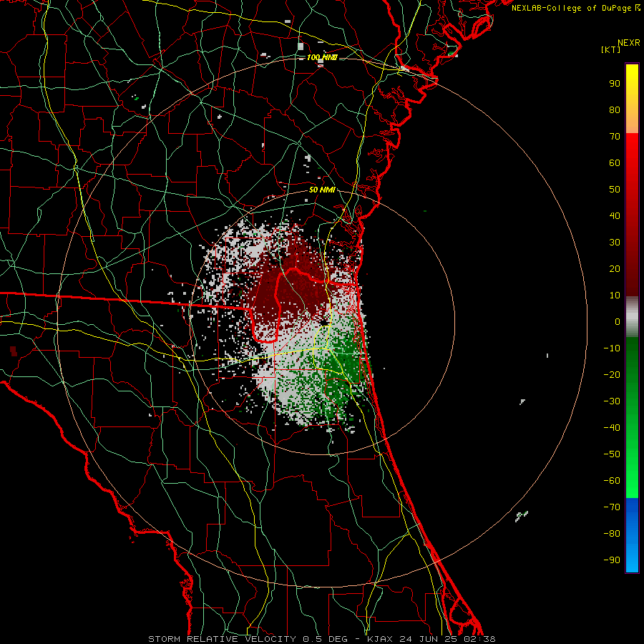Click the -10 knot scale value
644x644 pixels.
click(612, 348)
